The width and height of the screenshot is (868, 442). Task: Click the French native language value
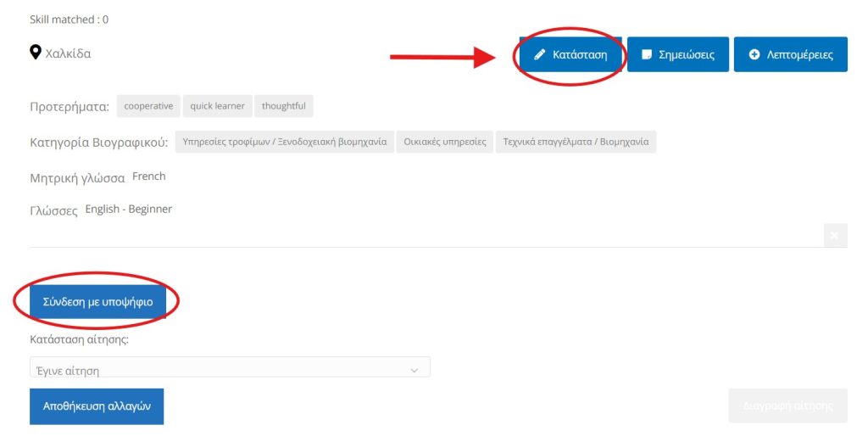149,176
